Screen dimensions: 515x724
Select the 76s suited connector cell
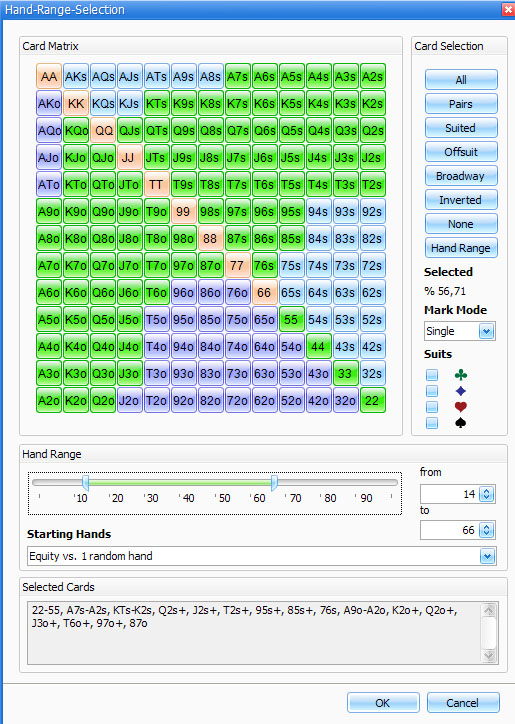(x=264, y=265)
